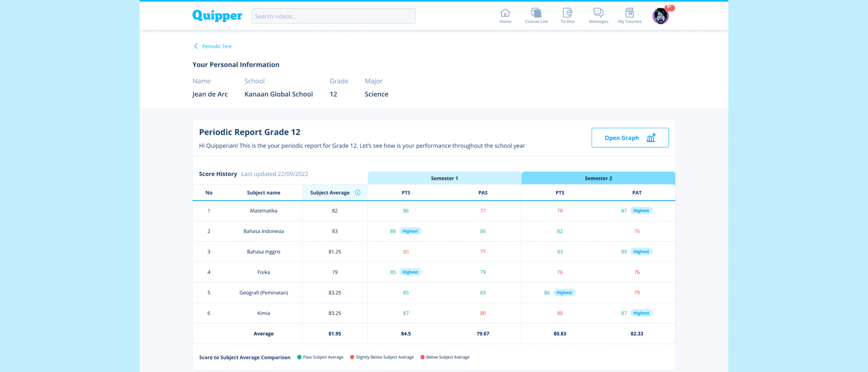Go back via Periodic Test link
This screenshot has height=372, width=868.
[217, 46]
